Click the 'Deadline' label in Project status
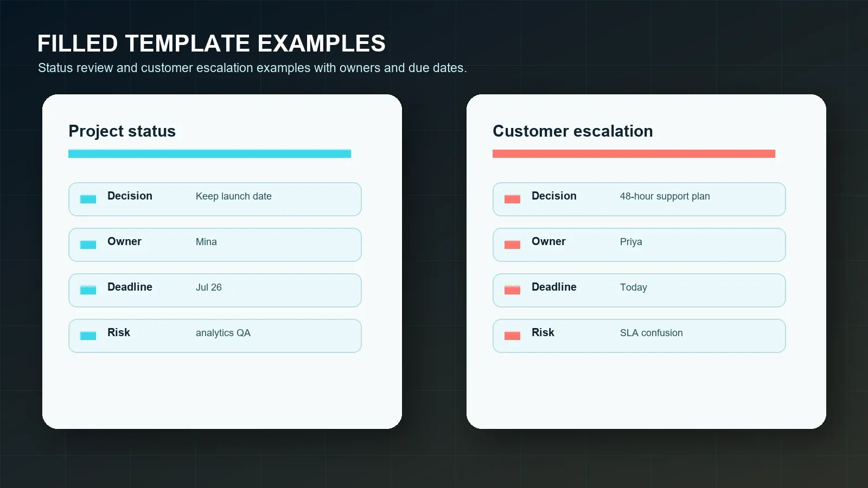Image resolution: width=868 pixels, height=488 pixels. (x=130, y=287)
